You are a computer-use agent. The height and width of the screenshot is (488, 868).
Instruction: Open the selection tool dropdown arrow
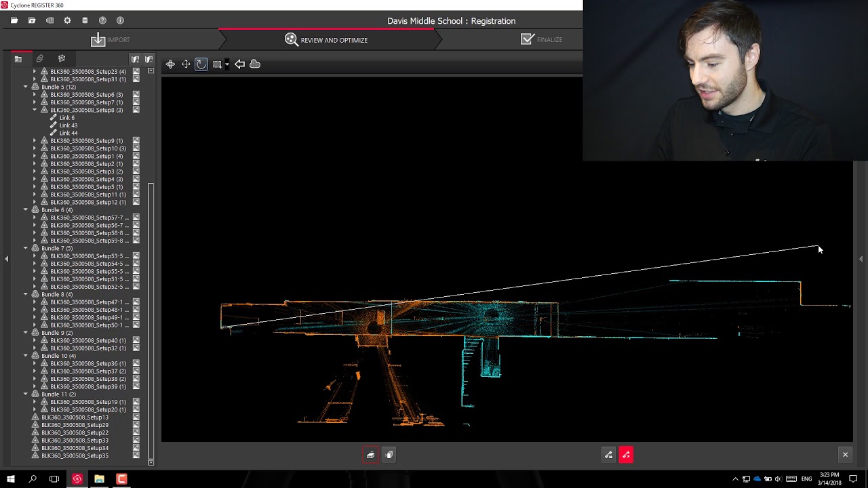point(226,64)
